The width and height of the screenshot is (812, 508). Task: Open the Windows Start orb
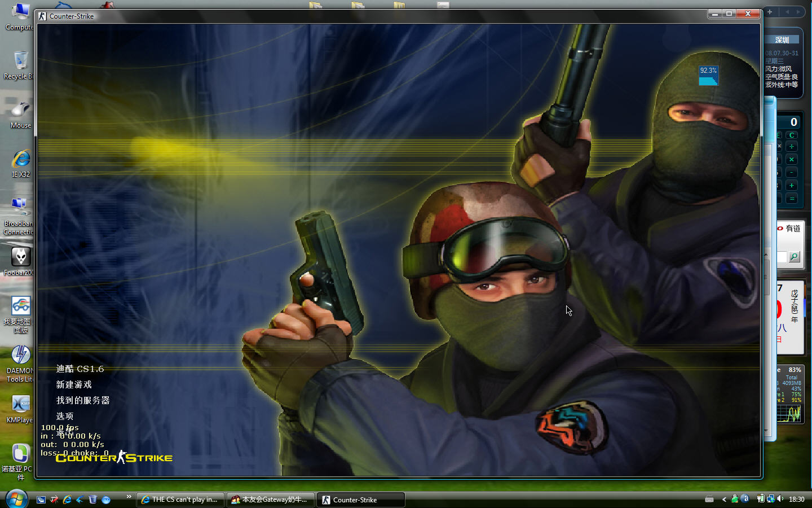[x=16, y=499]
